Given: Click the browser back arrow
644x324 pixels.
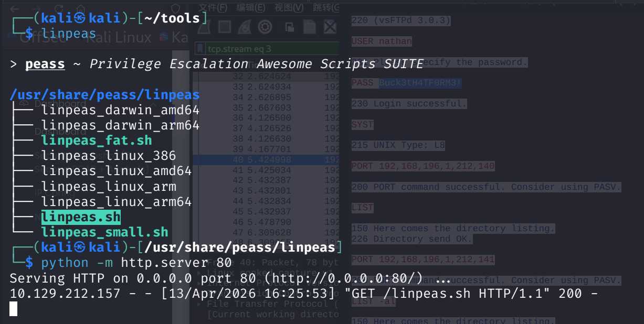Looking at the screenshot, I should [15, 9].
